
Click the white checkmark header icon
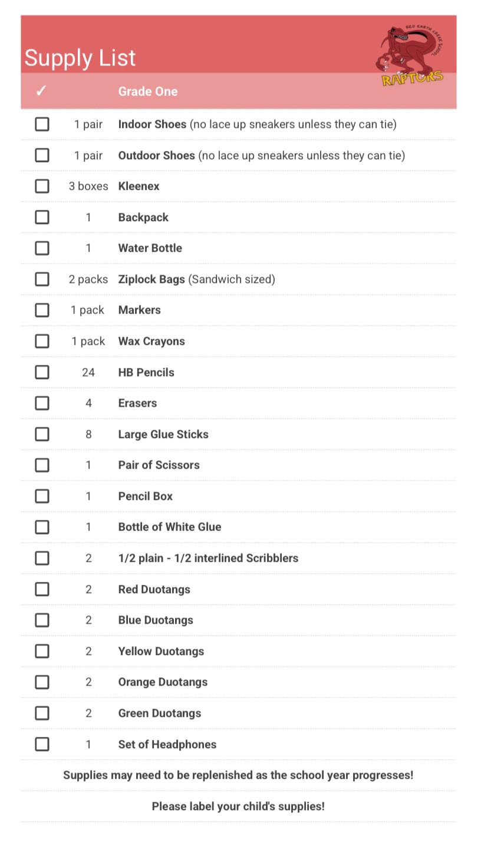[x=41, y=91]
